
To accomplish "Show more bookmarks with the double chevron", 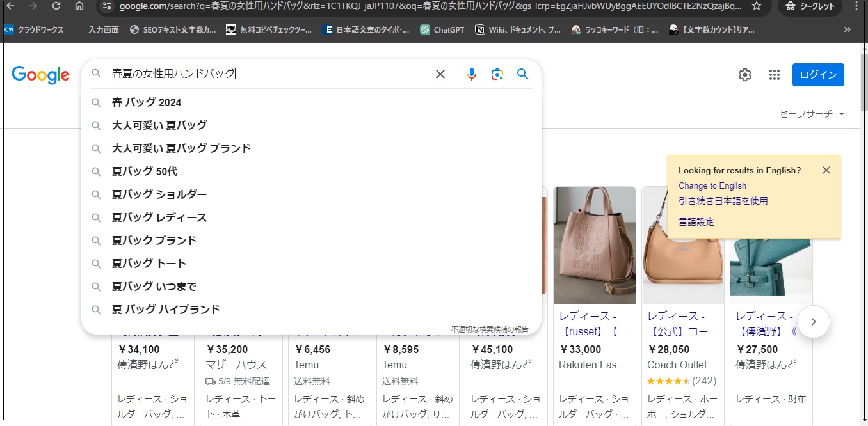I will (848, 29).
